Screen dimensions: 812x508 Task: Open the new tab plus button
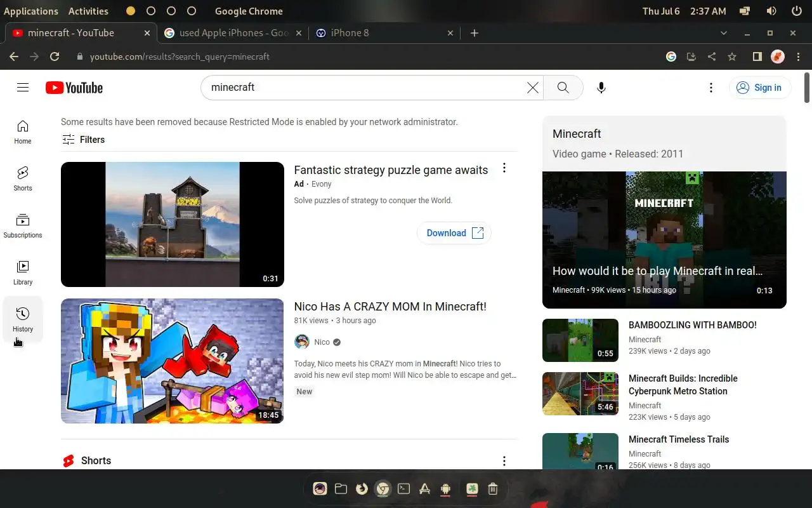pos(475,33)
